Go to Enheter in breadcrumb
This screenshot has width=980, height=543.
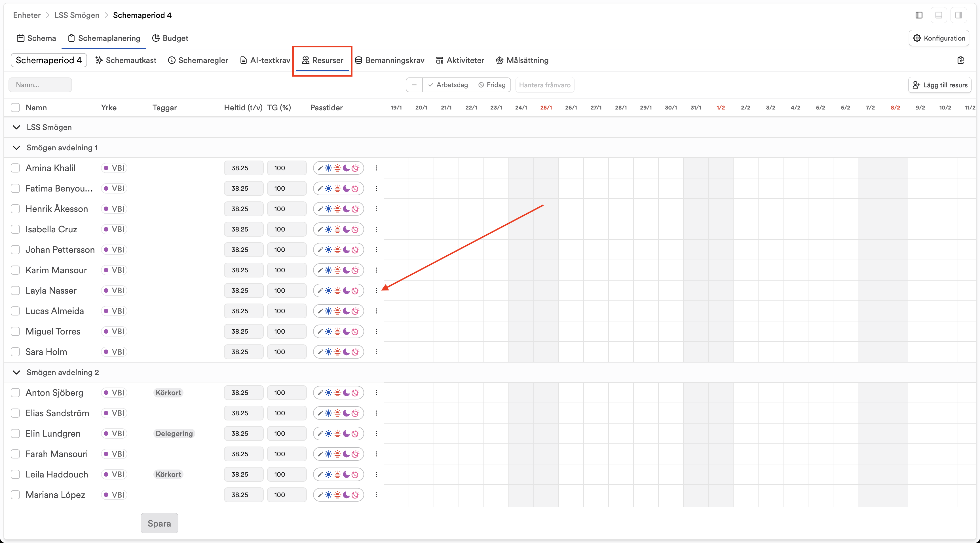(x=27, y=15)
